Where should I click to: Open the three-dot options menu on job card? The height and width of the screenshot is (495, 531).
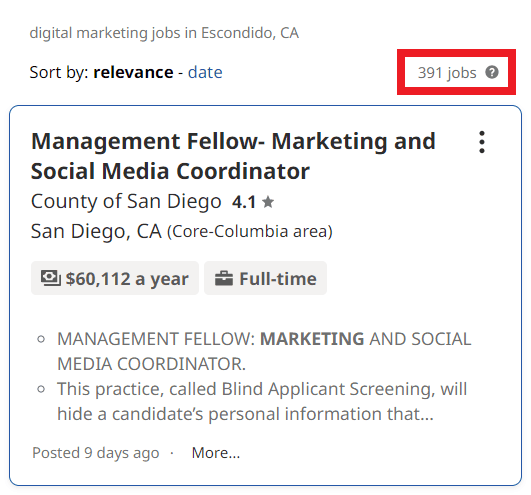click(x=482, y=142)
